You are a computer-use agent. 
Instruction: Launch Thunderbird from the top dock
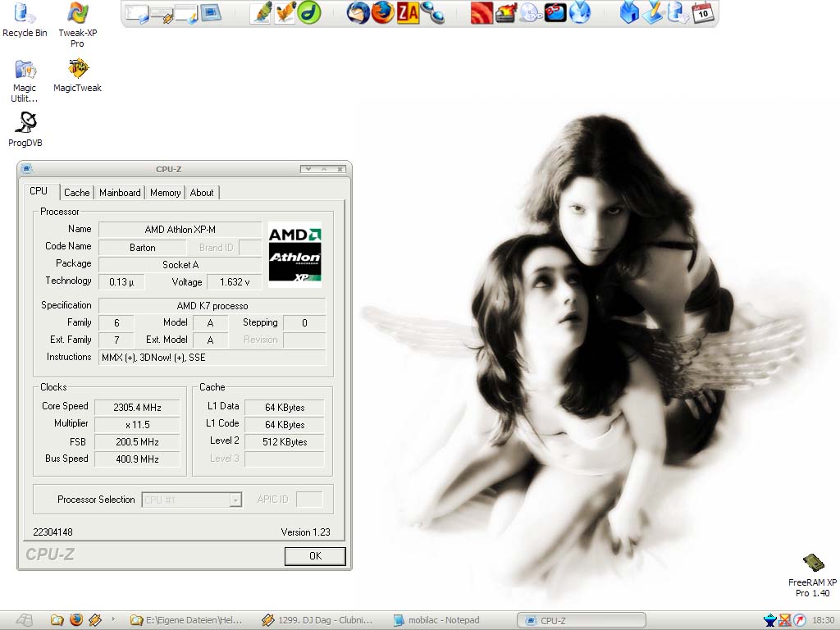[358, 12]
